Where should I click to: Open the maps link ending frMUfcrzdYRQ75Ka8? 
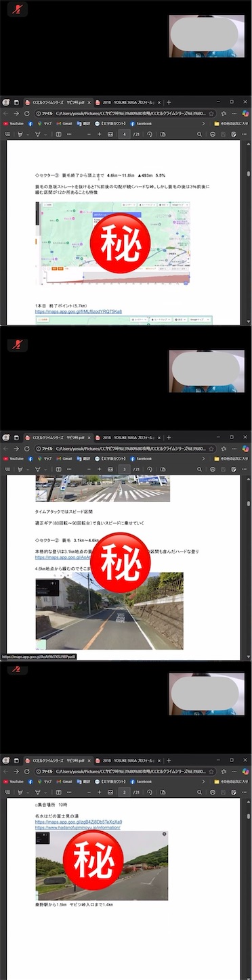tap(79, 311)
